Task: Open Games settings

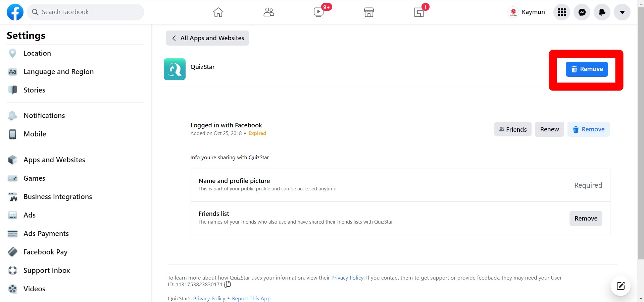Action: (x=76, y=178)
